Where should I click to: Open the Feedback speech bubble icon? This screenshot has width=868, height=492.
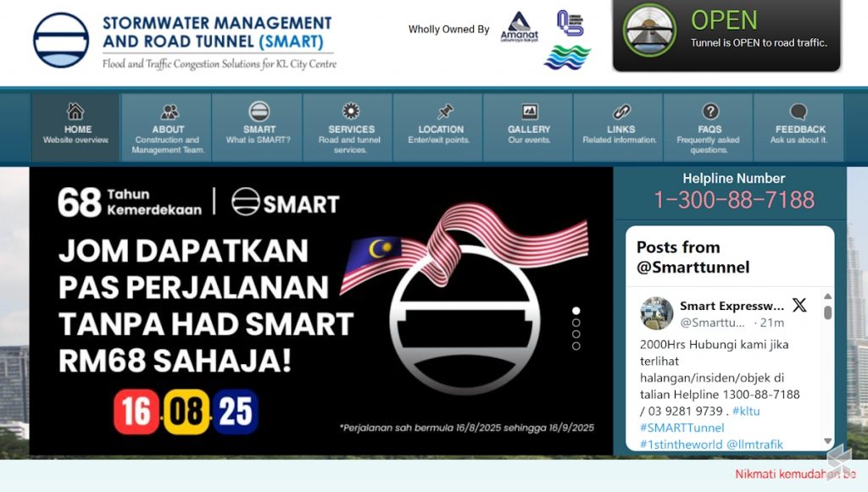(x=798, y=112)
